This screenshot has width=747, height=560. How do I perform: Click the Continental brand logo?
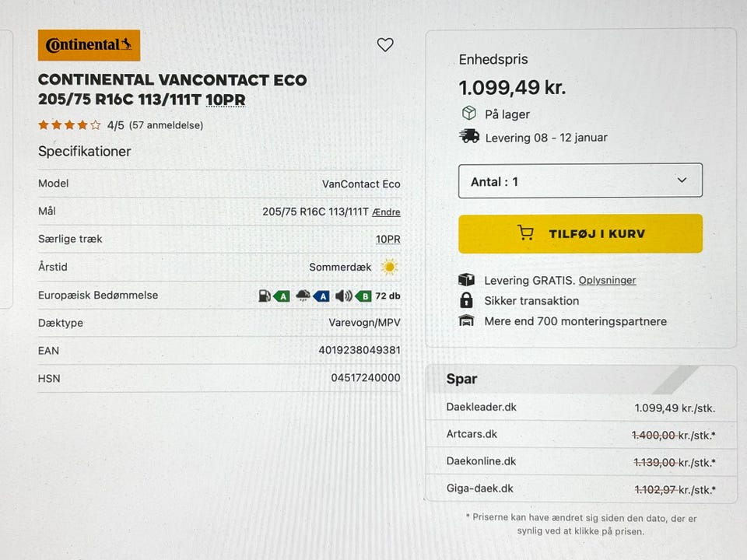tap(89, 45)
